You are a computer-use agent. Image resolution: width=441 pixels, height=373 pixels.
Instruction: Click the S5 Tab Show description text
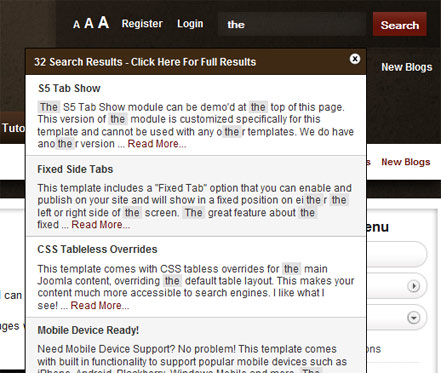point(195,125)
